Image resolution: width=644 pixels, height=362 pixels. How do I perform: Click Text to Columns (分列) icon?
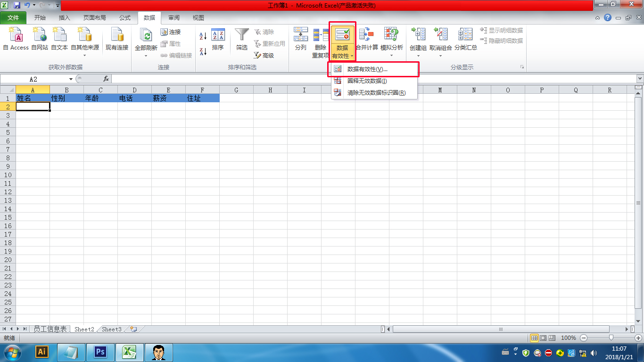pyautogui.click(x=300, y=35)
